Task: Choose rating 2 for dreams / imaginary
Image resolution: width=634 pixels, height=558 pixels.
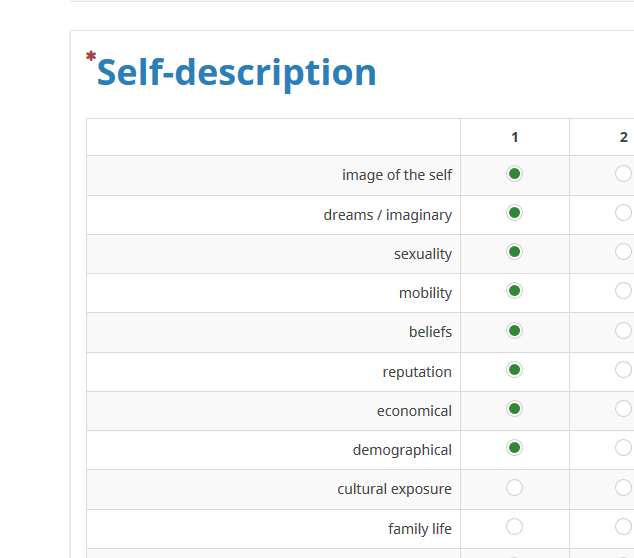Action: coord(623,213)
